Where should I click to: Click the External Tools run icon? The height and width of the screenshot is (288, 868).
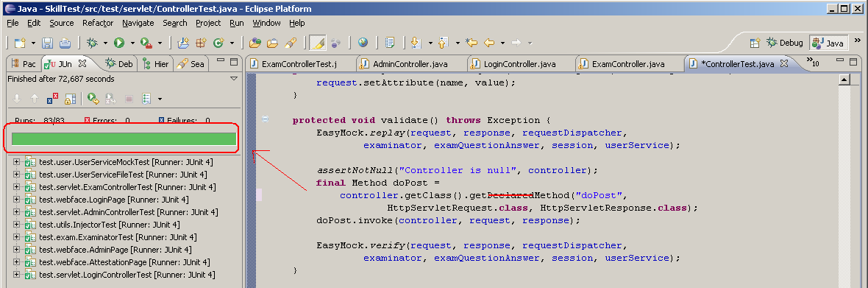[146, 43]
